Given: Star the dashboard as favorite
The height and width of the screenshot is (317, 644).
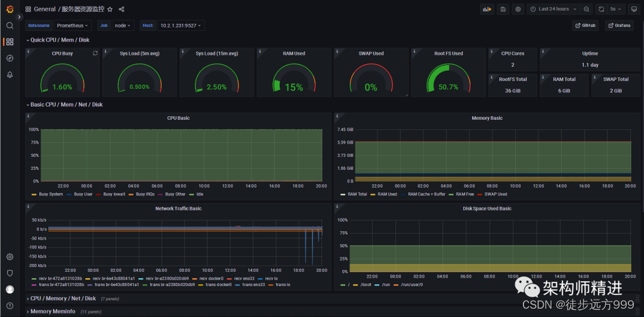Looking at the screenshot, I should pyautogui.click(x=110, y=9).
